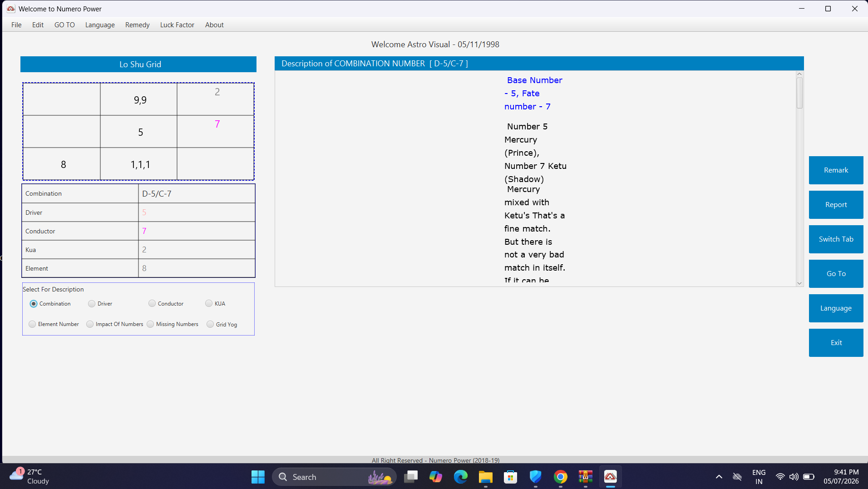
Task: Click the Language side button
Action: pos(836,308)
